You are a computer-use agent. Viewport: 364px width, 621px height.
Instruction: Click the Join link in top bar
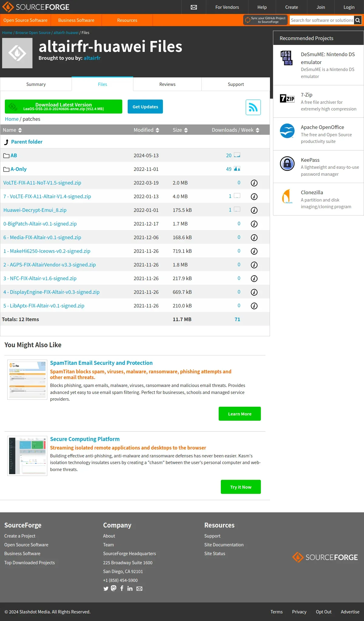click(321, 7)
